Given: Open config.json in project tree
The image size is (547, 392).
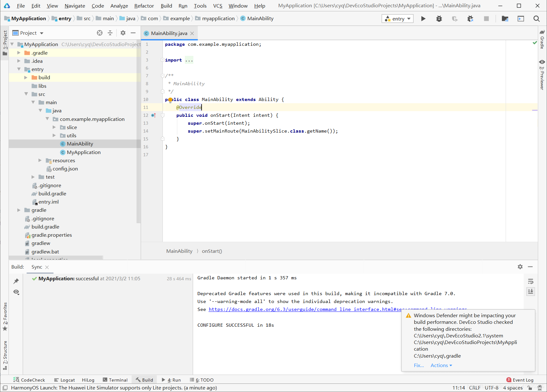Looking at the screenshot, I should click(65, 169).
